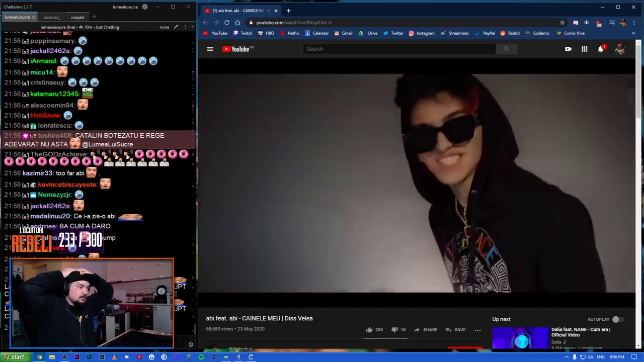Viewport: 644px width, 362px height.
Task: Add a new Chatterino tab
Action: click(x=94, y=17)
